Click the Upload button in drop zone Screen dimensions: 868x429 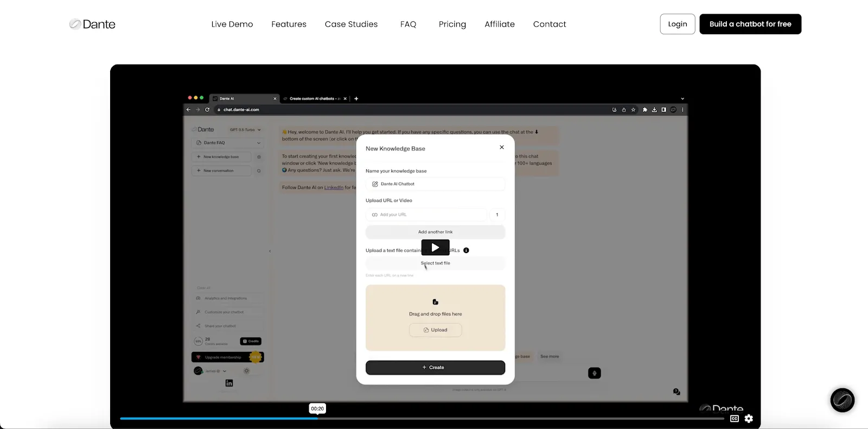(x=436, y=330)
